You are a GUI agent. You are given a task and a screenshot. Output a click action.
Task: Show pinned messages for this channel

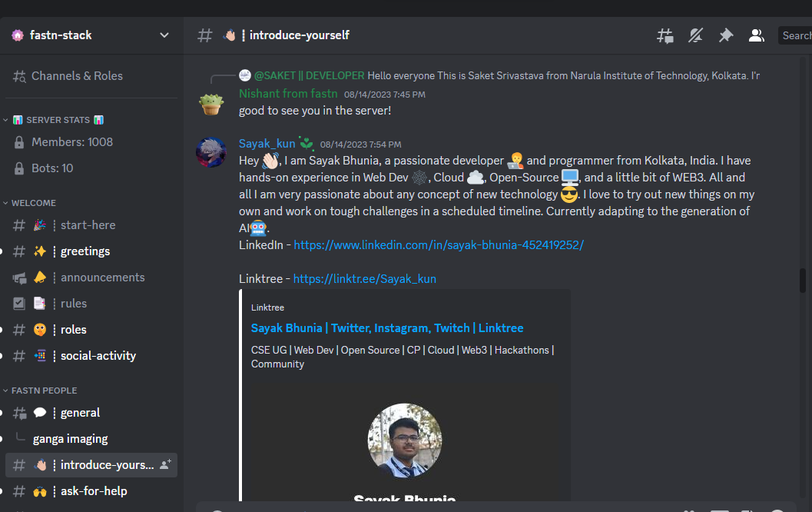[725, 35]
